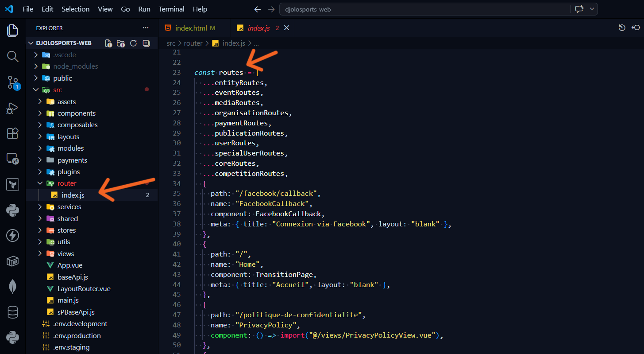This screenshot has height=354, width=644.
Task: Click the Refresh Explorer icon
Action: (x=133, y=43)
